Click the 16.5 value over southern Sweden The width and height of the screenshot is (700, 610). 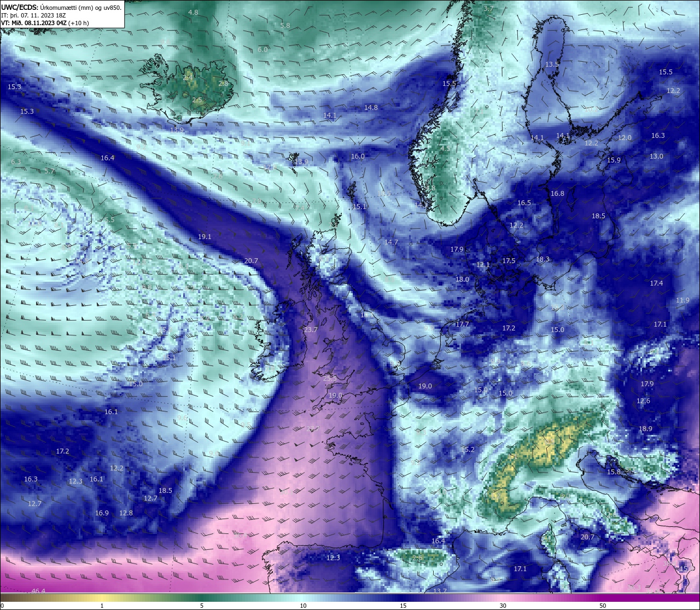coord(524,202)
